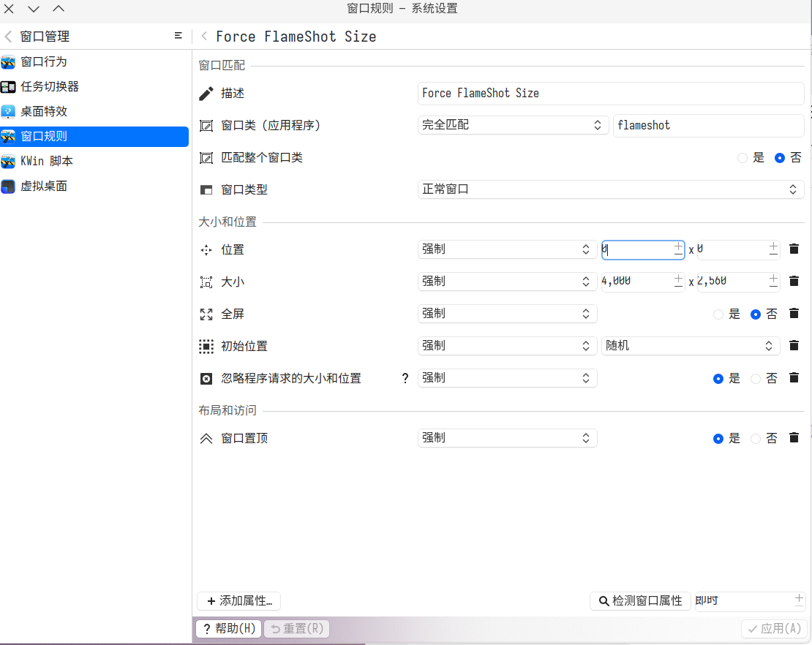812x645 pixels.
Task: Select 是 for 匹配整个窗口类
Action: tap(743, 158)
